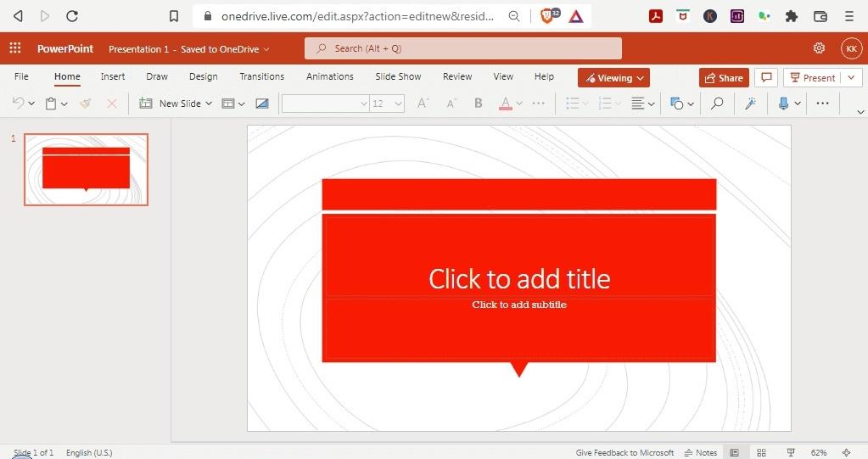Switch to Slide Sorter view
Viewport: 868px width, 459px height.
click(x=761, y=452)
